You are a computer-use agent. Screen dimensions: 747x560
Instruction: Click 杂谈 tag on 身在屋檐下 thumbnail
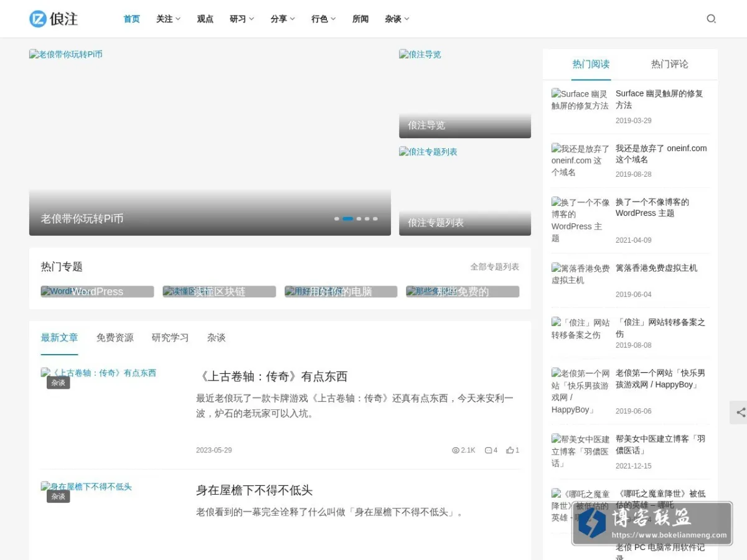tap(59, 497)
